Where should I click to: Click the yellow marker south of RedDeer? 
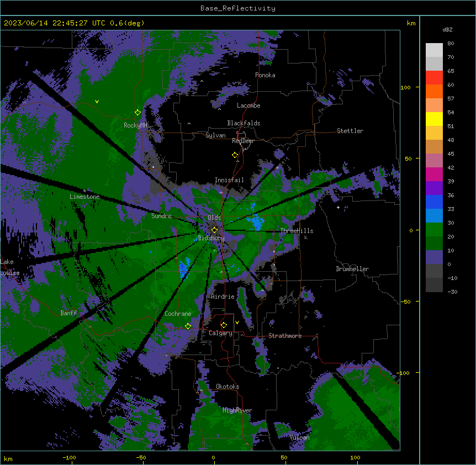coord(235,155)
